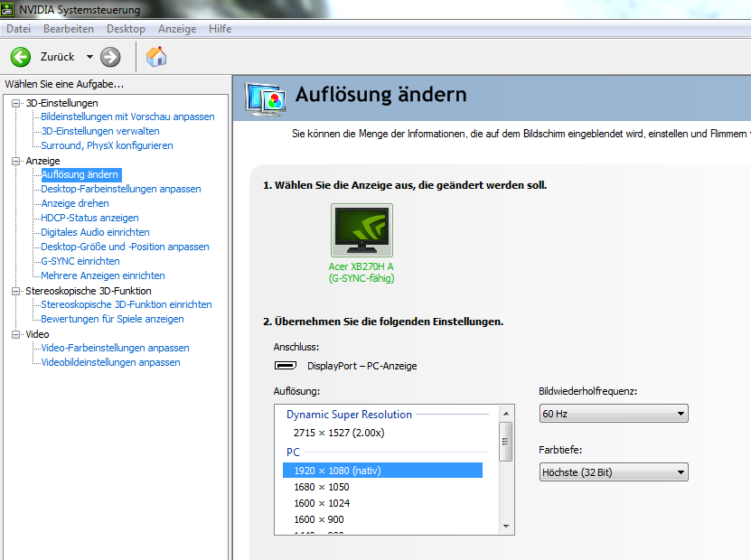The width and height of the screenshot is (751, 560).
Task: Click the Auflösung ändern header icon
Action: [266, 98]
